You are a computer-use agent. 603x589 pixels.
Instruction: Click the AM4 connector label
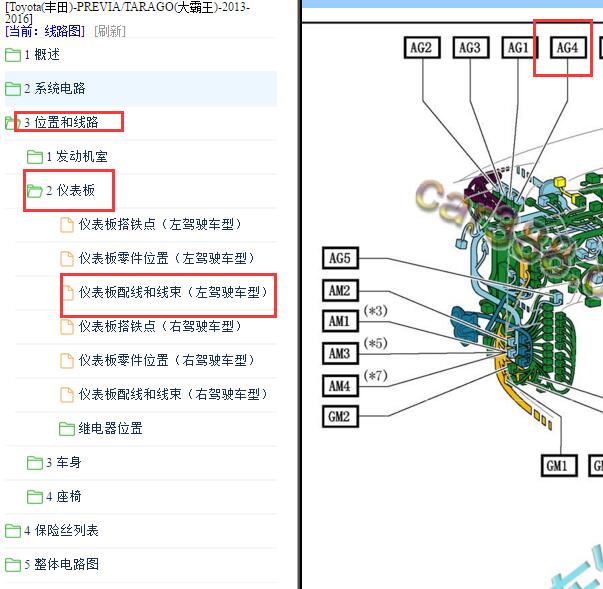340,386
